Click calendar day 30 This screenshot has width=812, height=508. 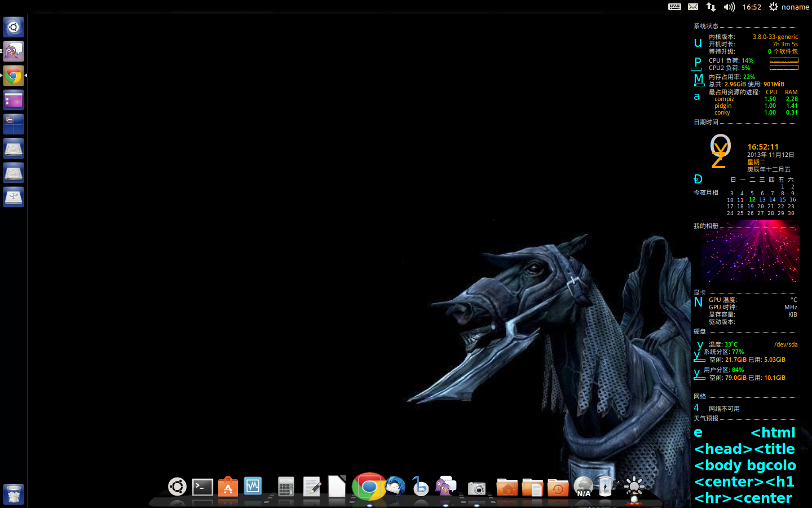pos(791,213)
